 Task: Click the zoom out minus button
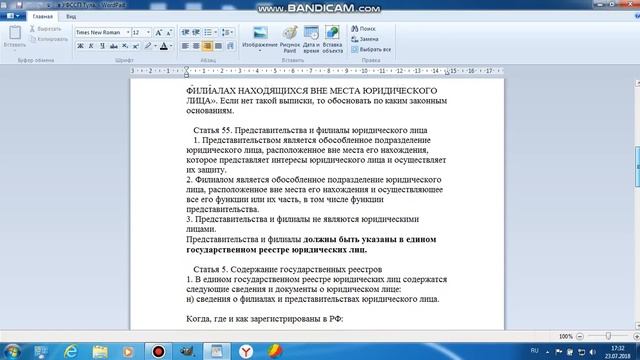pos(580,336)
